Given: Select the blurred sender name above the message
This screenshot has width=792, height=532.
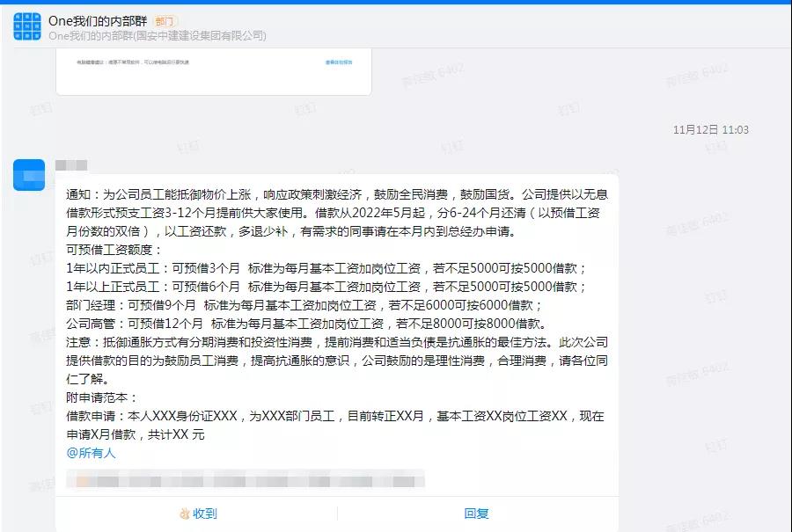Looking at the screenshot, I should (x=71, y=165).
